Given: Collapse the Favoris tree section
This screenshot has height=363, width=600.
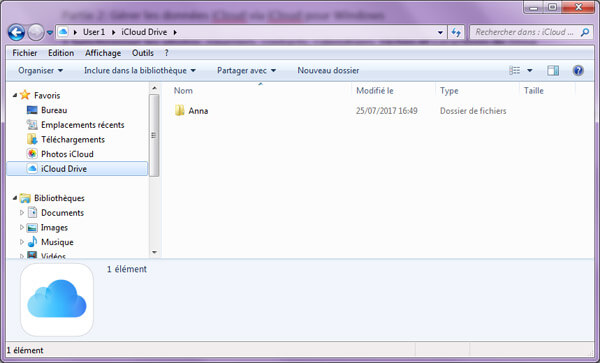Looking at the screenshot, I should click(x=15, y=95).
